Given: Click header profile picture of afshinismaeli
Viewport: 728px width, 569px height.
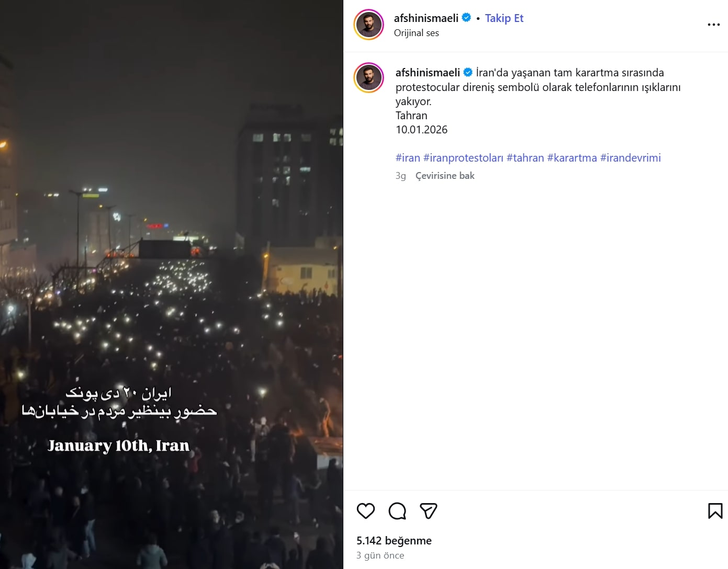Looking at the screenshot, I should [369, 25].
